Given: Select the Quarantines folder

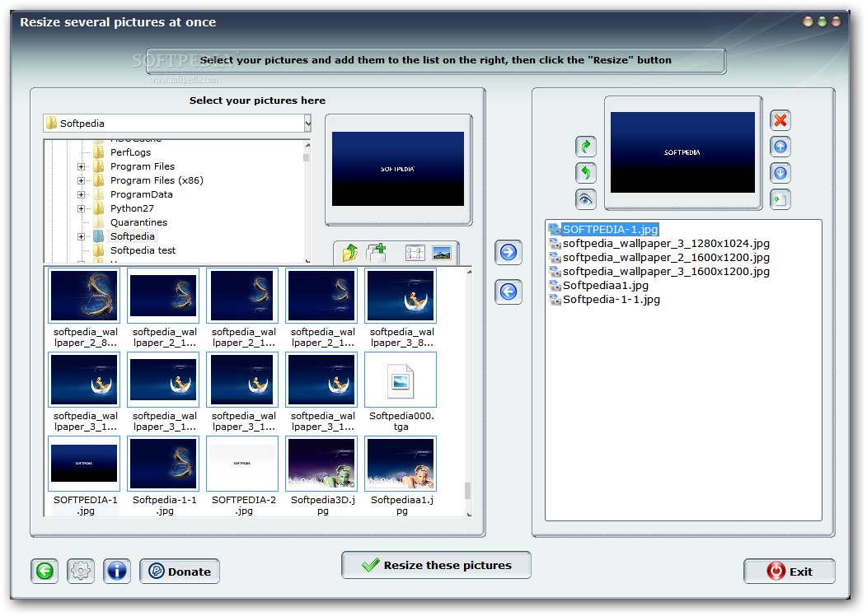Looking at the screenshot, I should (138, 222).
